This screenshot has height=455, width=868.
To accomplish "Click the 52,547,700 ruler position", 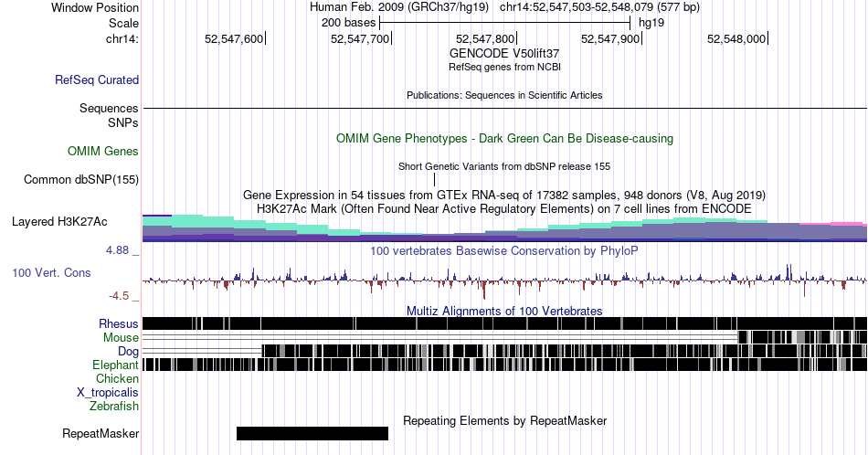I will [x=360, y=38].
